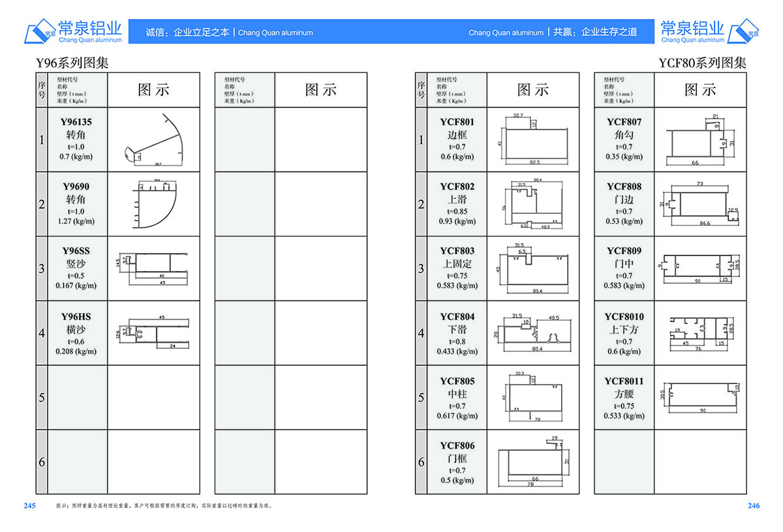Viewport: 783px width, 532px height.
Task: Select product code YCF808
Action: 624,186
